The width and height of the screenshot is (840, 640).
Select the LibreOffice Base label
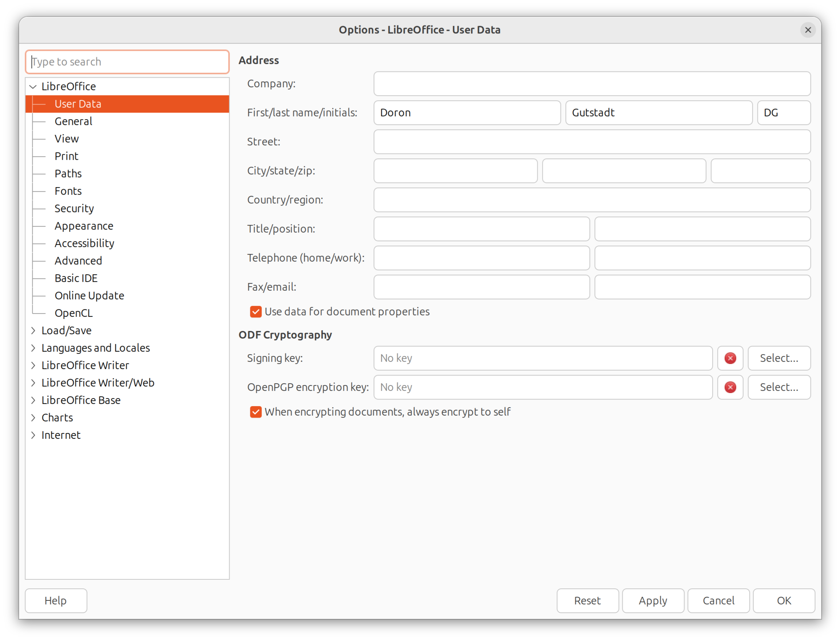[x=81, y=400]
